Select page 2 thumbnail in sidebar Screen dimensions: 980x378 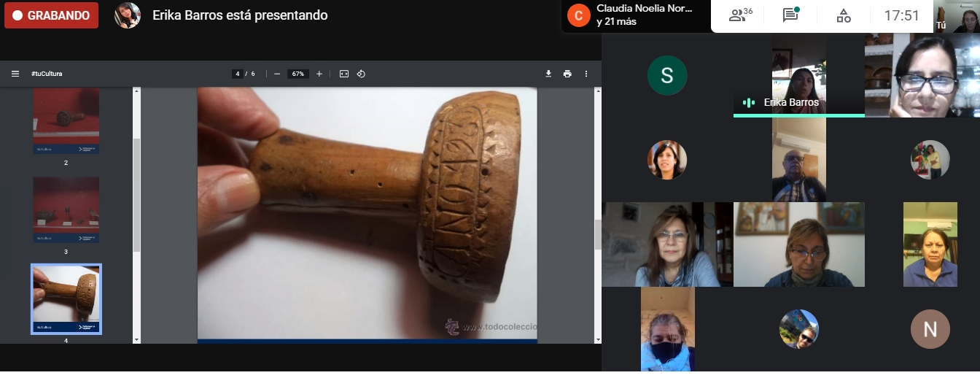coord(66,120)
